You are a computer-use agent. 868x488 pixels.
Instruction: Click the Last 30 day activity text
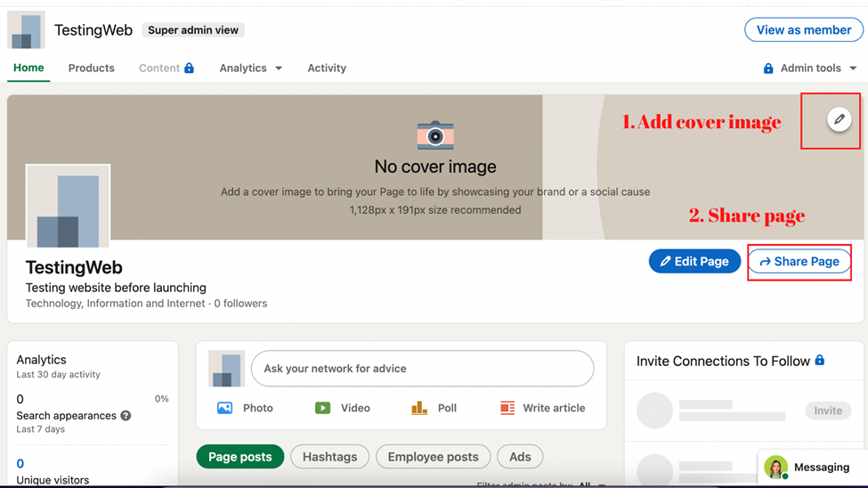58,374
